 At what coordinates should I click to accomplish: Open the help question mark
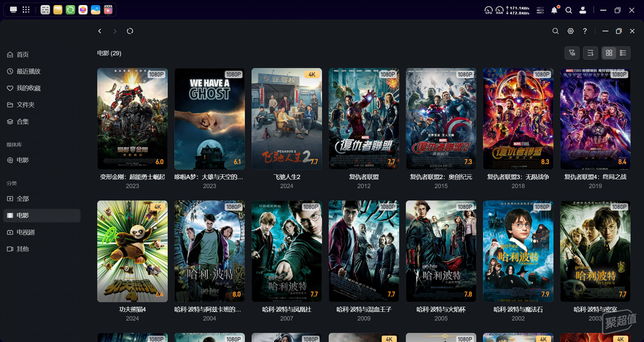pyautogui.click(x=585, y=31)
